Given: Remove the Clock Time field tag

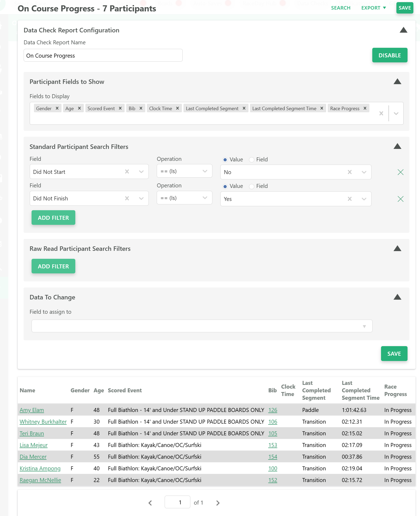Looking at the screenshot, I should pos(177,108).
